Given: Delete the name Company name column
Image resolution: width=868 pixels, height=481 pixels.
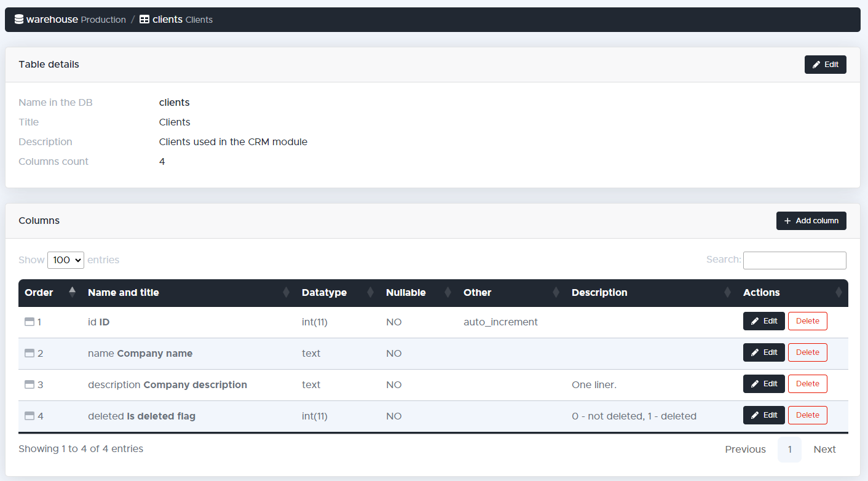Looking at the screenshot, I should tap(807, 352).
